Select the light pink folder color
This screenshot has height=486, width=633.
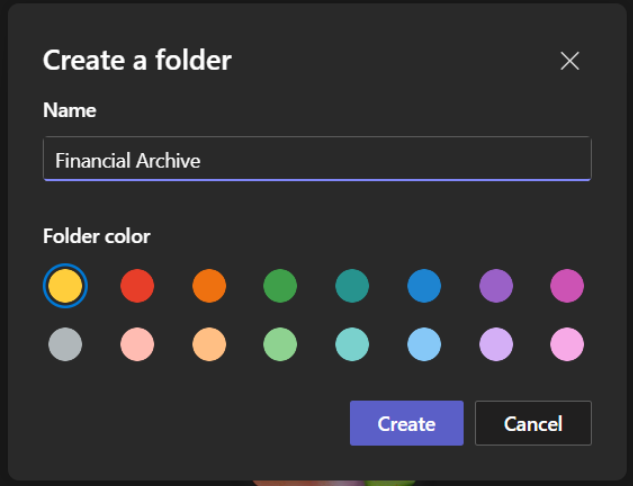pos(567,345)
